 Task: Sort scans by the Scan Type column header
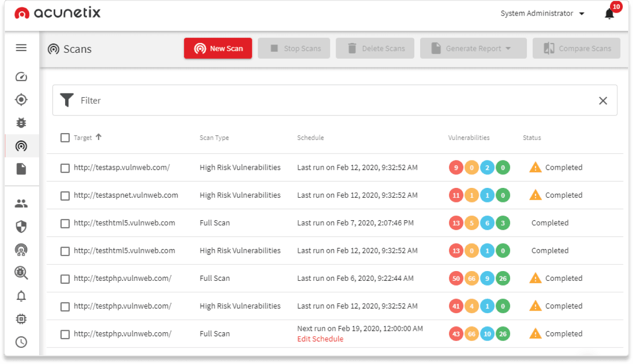pyautogui.click(x=214, y=138)
